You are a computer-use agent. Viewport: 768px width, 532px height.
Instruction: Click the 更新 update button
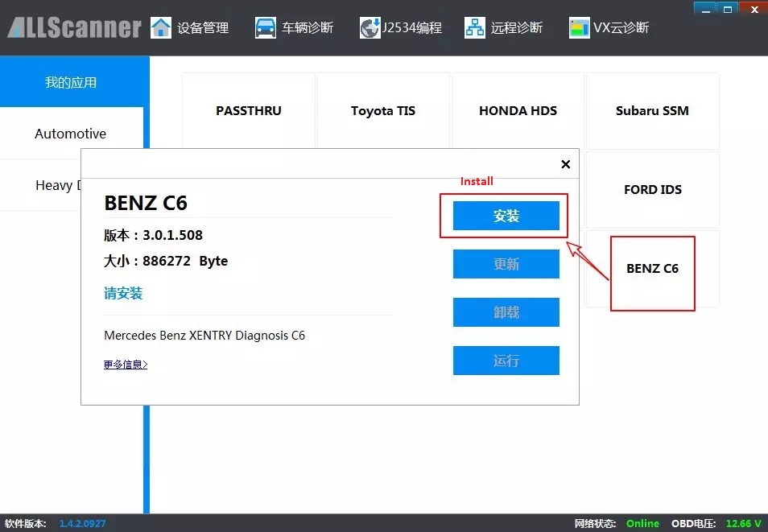506,264
